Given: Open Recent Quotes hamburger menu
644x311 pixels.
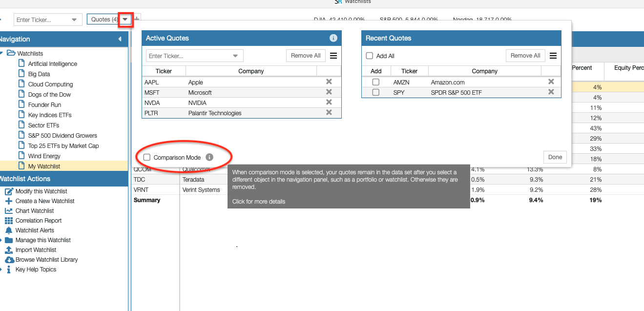Looking at the screenshot, I should (x=553, y=56).
